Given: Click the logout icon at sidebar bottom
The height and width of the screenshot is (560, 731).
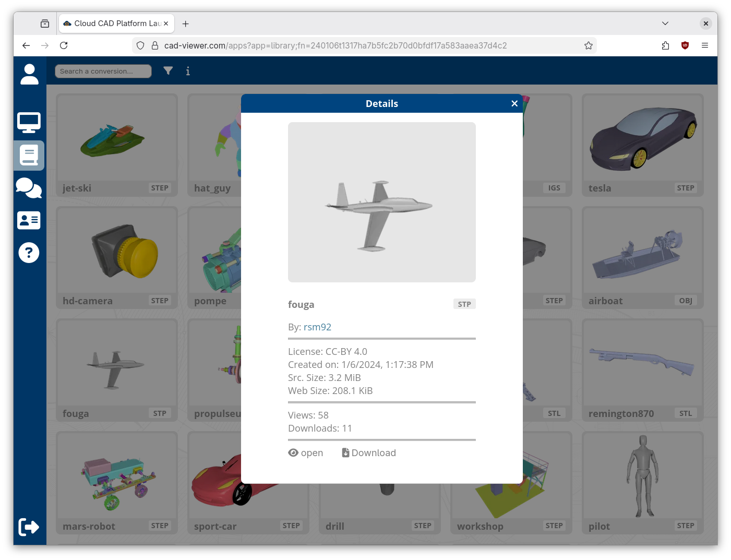Looking at the screenshot, I should (x=29, y=527).
